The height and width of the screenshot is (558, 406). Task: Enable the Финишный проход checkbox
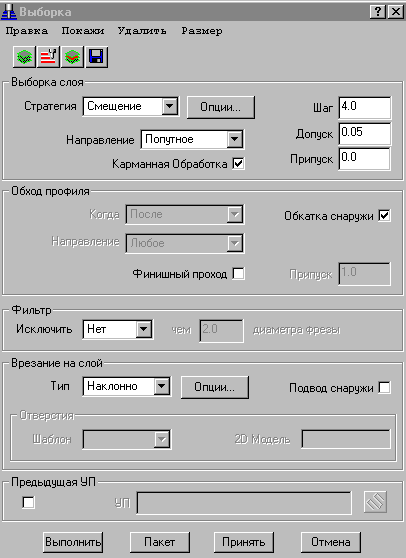238,274
